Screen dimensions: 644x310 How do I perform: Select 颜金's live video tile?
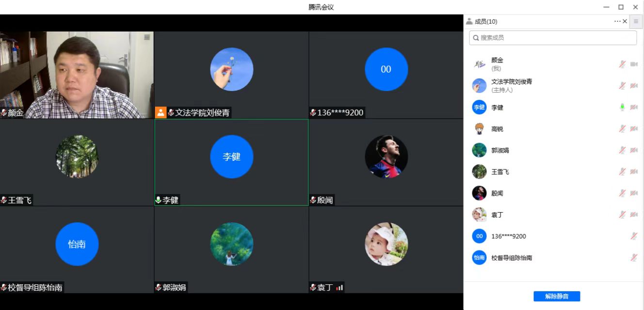point(77,75)
